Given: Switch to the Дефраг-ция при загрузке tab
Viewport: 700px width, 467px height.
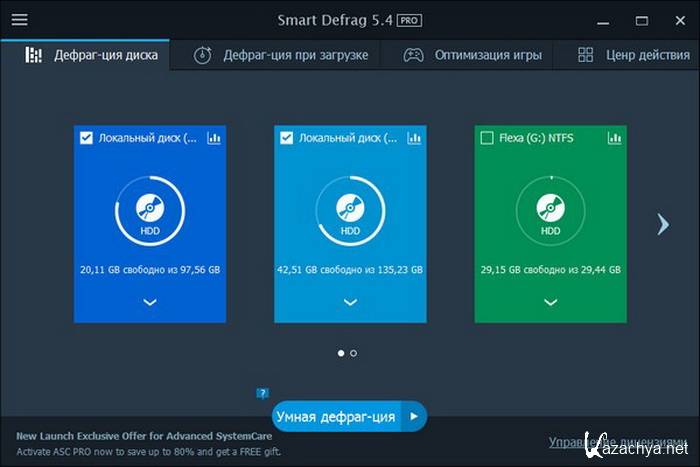Looking at the screenshot, I should (282, 56).
